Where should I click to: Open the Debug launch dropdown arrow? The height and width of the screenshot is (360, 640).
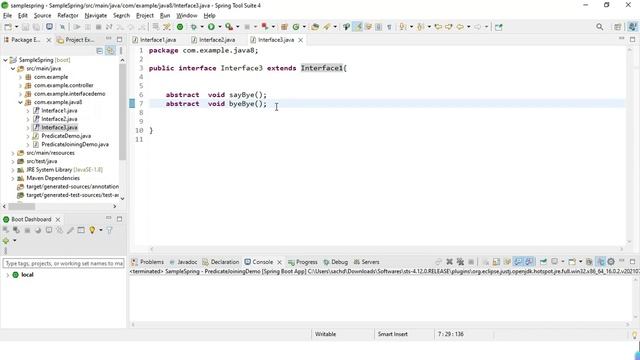point(202,27)
